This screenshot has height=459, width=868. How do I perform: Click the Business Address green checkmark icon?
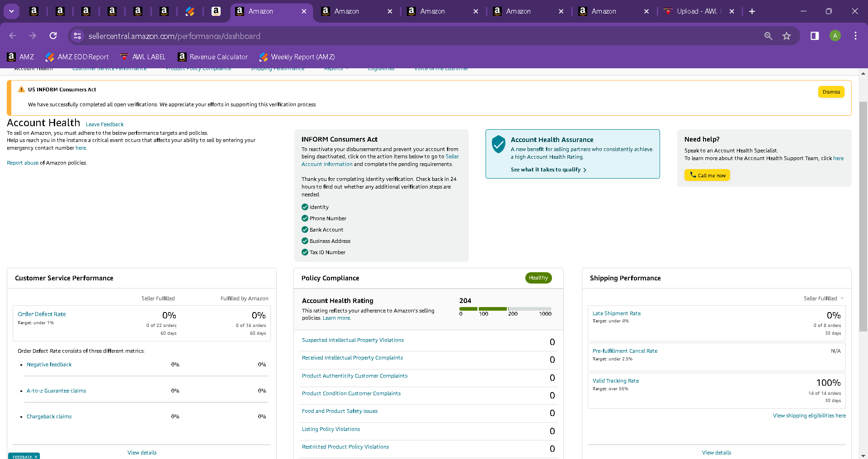coord(305,241)
